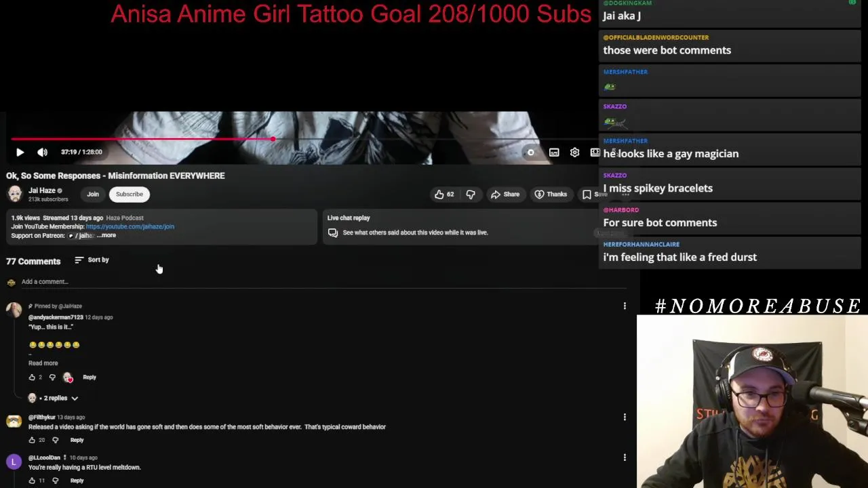
Task: Click the creator heart on pinned comment
Action: pyautogui.click(x=68, y=378)
